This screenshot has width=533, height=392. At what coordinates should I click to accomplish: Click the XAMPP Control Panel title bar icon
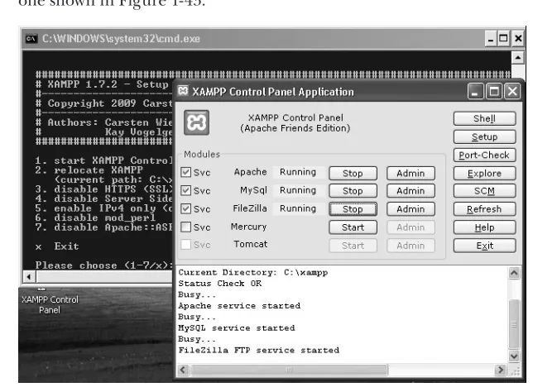[x=183, y=91]
